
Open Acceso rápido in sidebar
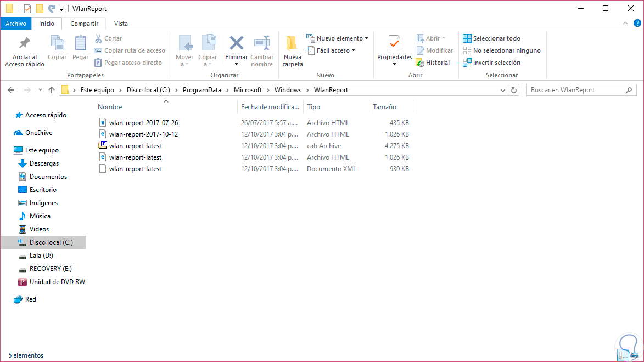46,115
